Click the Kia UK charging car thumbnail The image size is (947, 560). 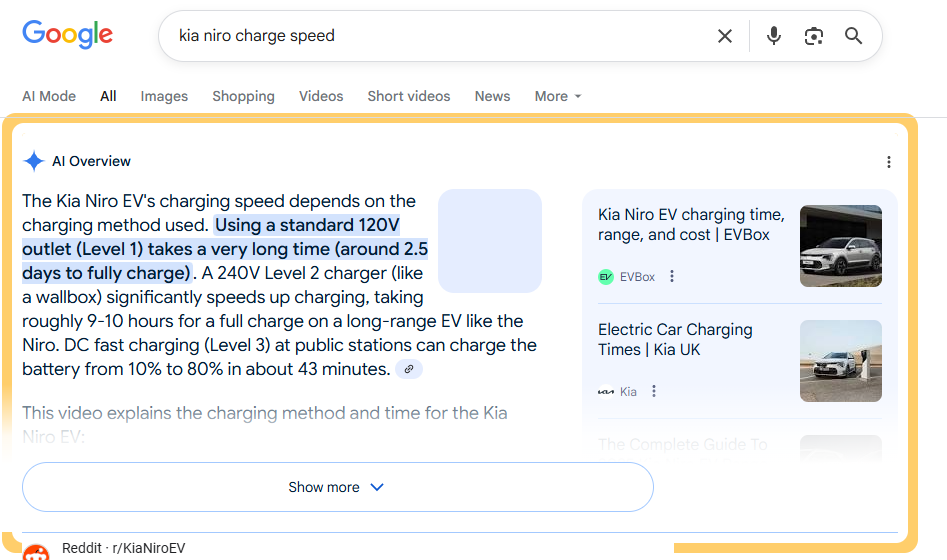coord(841,361)
